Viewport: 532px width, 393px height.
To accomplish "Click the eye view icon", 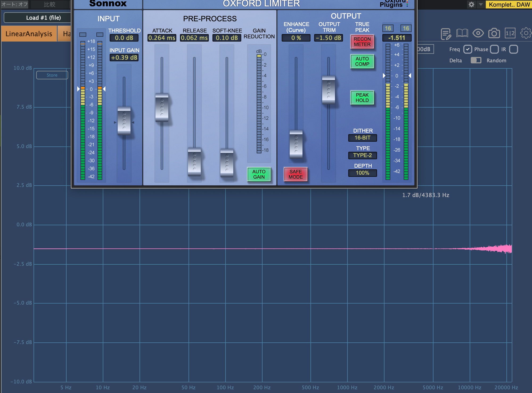I will pyautogui.click(x=478, y=33).
